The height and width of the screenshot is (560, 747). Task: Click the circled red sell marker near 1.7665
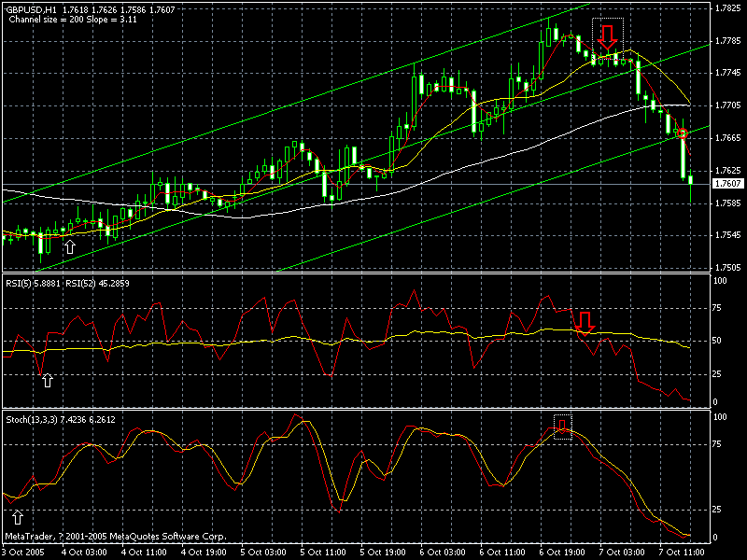coord(682,133)
